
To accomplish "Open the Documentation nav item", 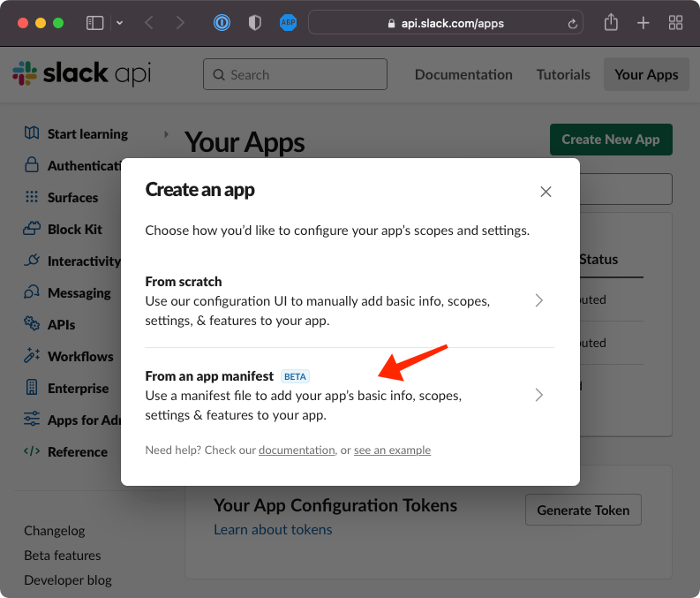I will pos(463,74).
